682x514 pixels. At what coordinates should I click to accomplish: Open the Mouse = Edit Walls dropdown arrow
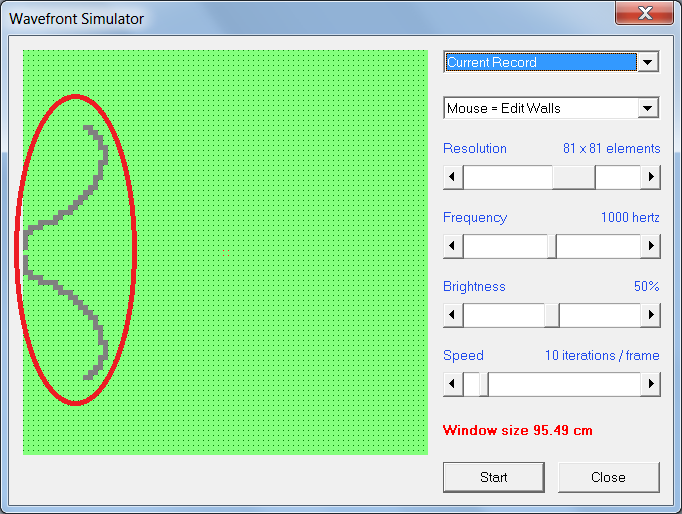(647, 108)
